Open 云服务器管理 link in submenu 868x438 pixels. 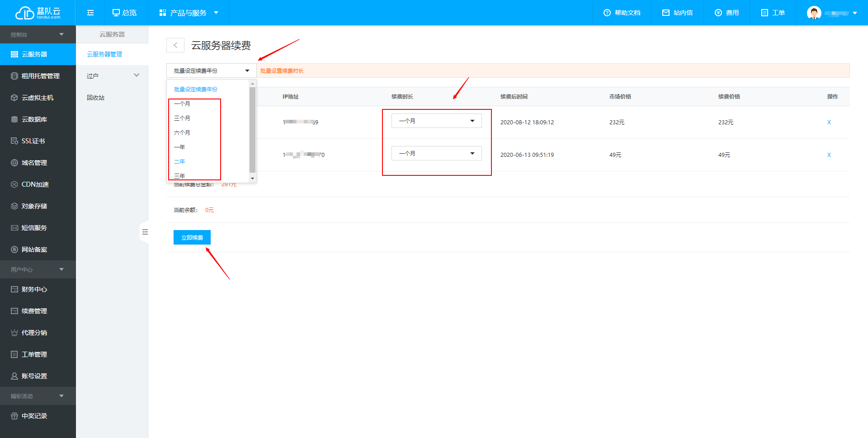[x=104, y=54]
